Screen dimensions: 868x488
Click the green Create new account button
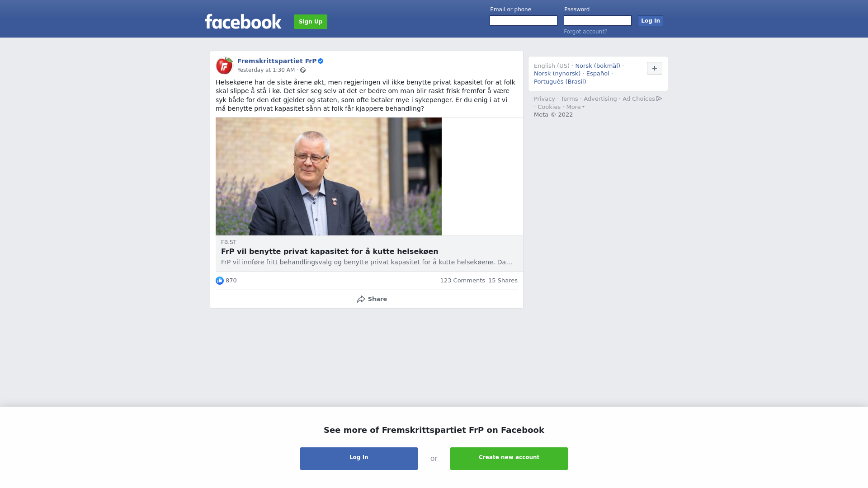[509, 459]
